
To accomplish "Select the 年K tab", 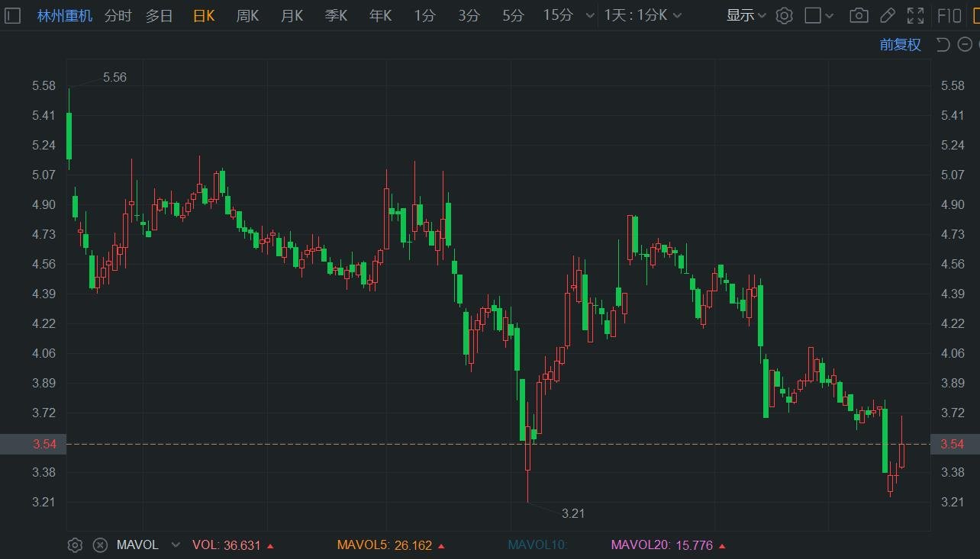I will pos(380,15).
